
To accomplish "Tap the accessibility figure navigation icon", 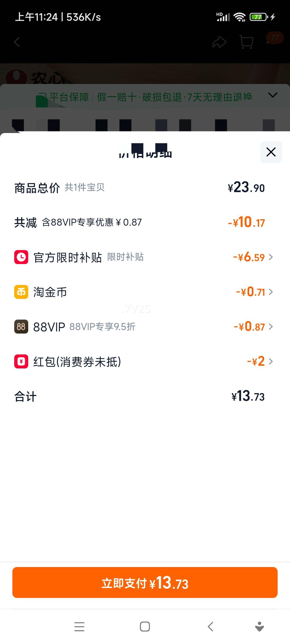I will coord(259,627).
